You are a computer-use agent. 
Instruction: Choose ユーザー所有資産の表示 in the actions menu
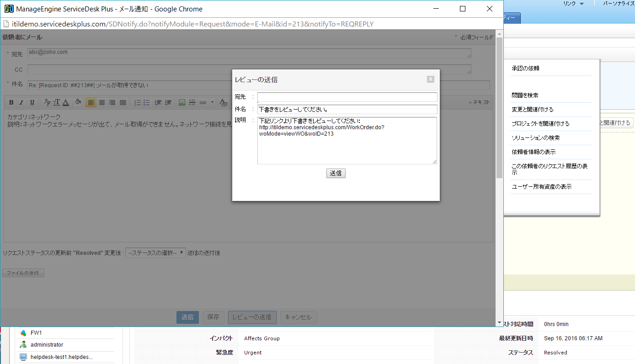pyautogui.click(x=542, y=187)
